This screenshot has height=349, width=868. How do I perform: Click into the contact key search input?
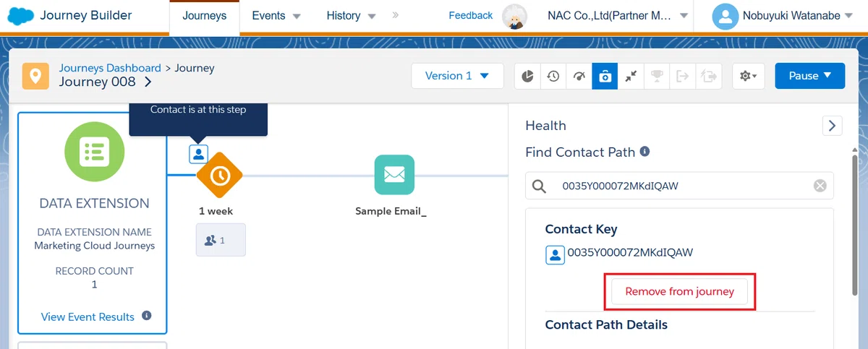tap(680, 186)
